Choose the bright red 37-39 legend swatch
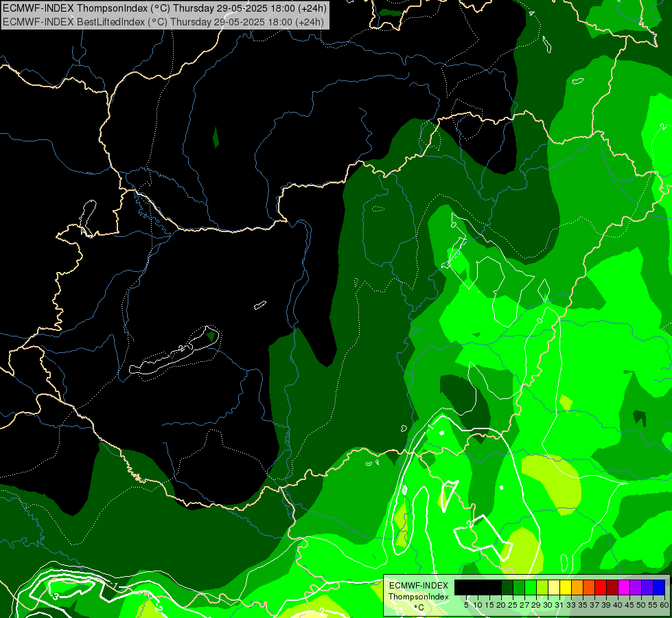 point(601,587)
